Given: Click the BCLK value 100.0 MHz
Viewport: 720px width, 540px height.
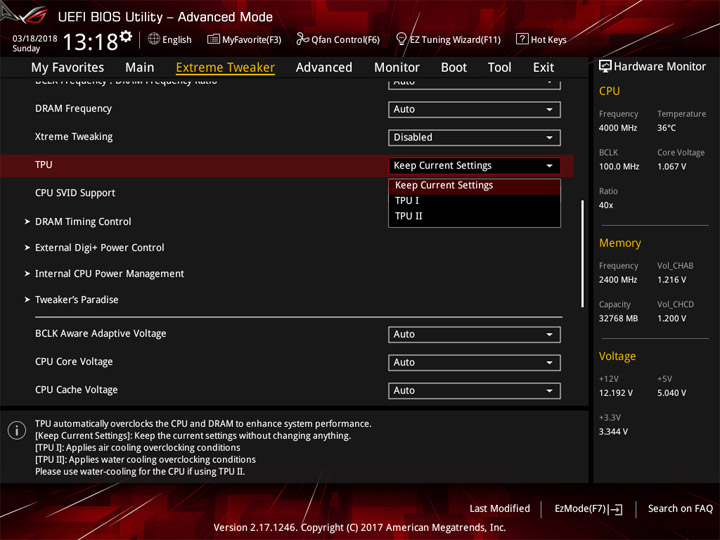Looking at the screenshot, I should 619,167.
